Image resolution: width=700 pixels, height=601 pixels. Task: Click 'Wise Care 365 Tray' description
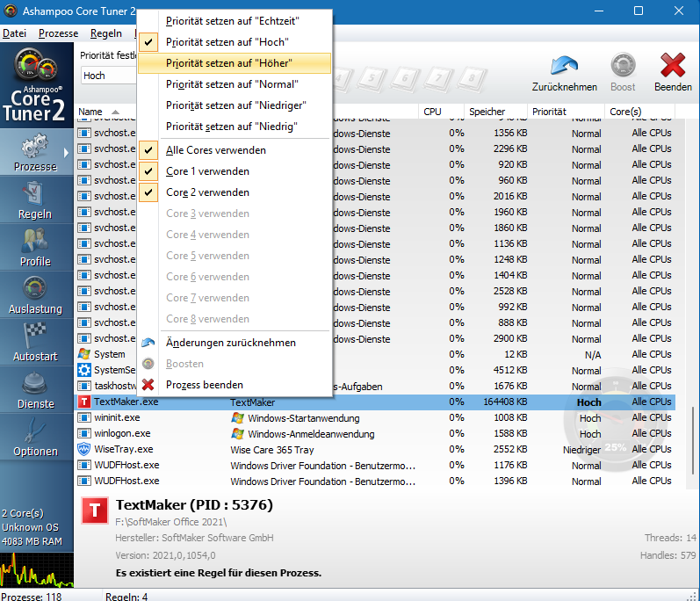click(272, 450)
